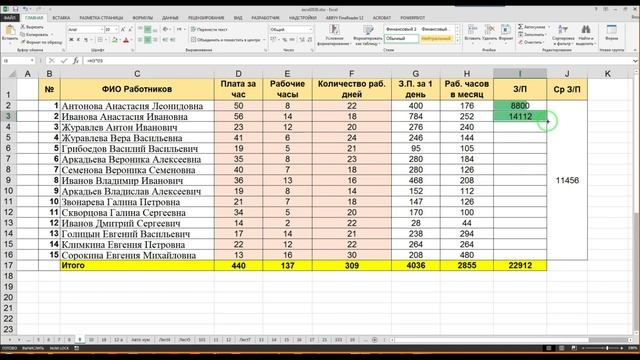Viewport: 640px width, 360px height.
Task: Open the sheet tab 12 а
Action: coord(118,340)
